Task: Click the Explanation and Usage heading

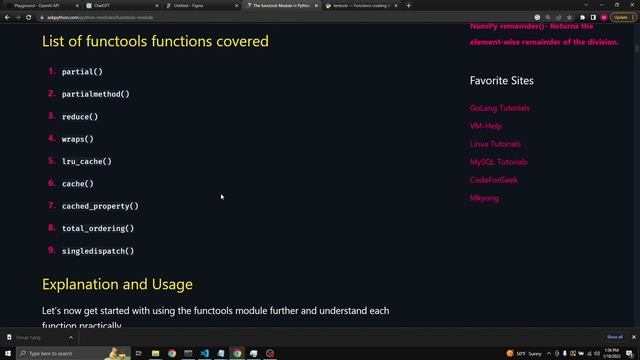Action: [x=117, y=284]
